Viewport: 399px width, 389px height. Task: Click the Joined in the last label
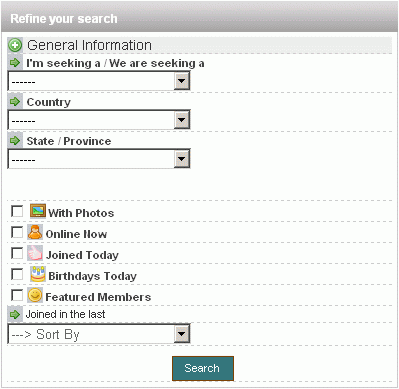(x=65, y=314)
